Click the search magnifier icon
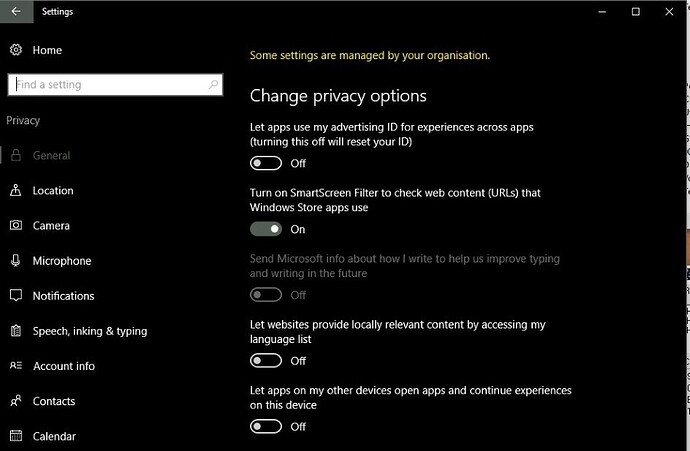Viewport: 690px width, 451px height. pyautogui.click(x=213, y=84)
